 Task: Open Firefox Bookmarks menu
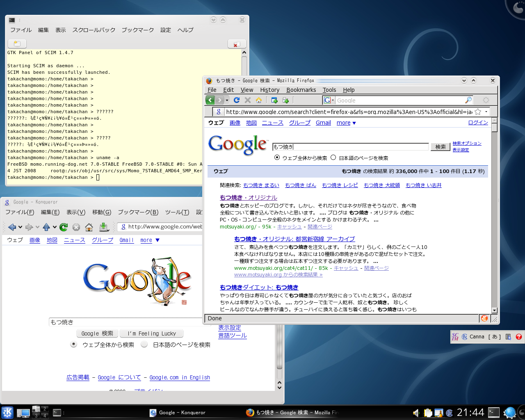tap(301, 90)
